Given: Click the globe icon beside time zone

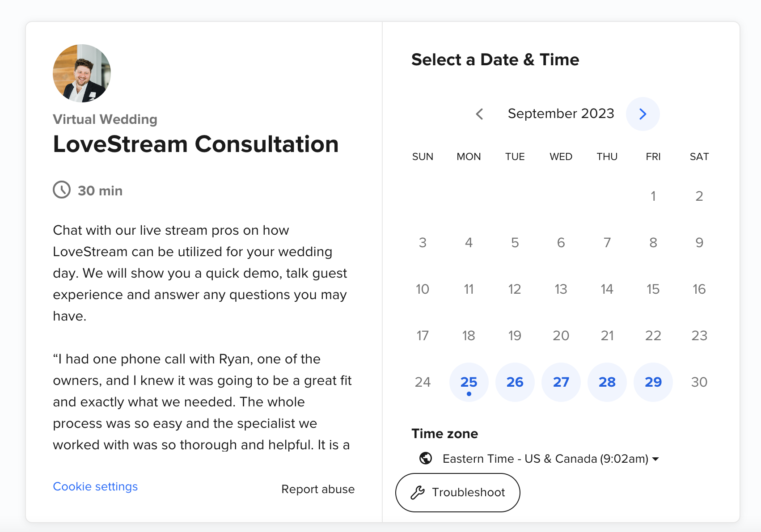Looking at the screenshot, I should tap(426, 458).
